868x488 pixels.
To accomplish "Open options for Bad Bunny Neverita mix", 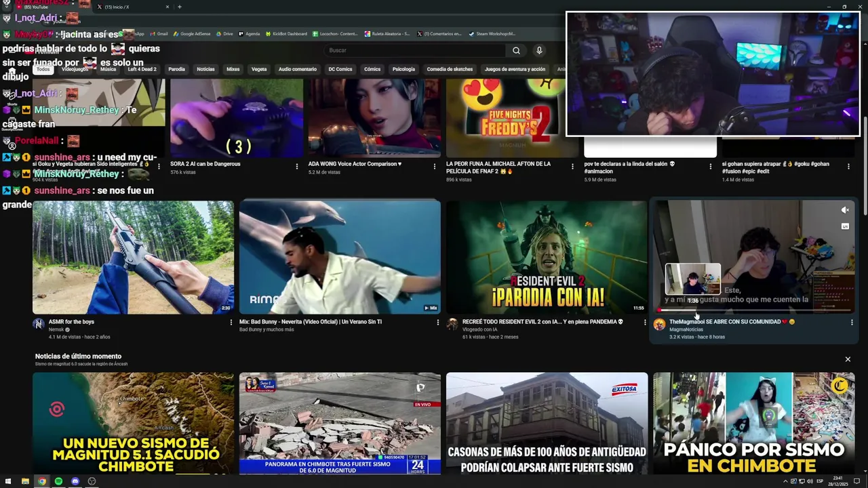I will point(437,322).
